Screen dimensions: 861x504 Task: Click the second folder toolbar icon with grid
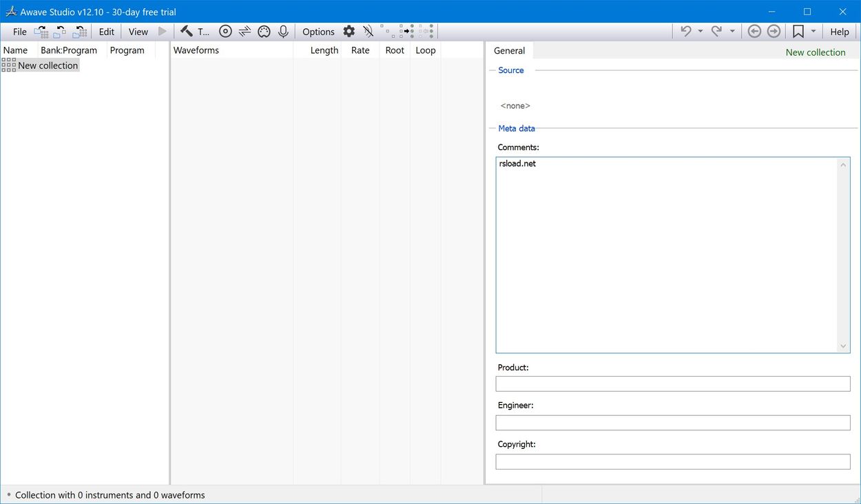pyautogui.click(x=61, y=32)
